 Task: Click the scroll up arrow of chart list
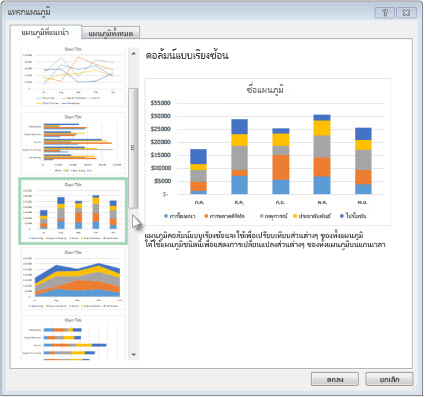click(134, 53)
